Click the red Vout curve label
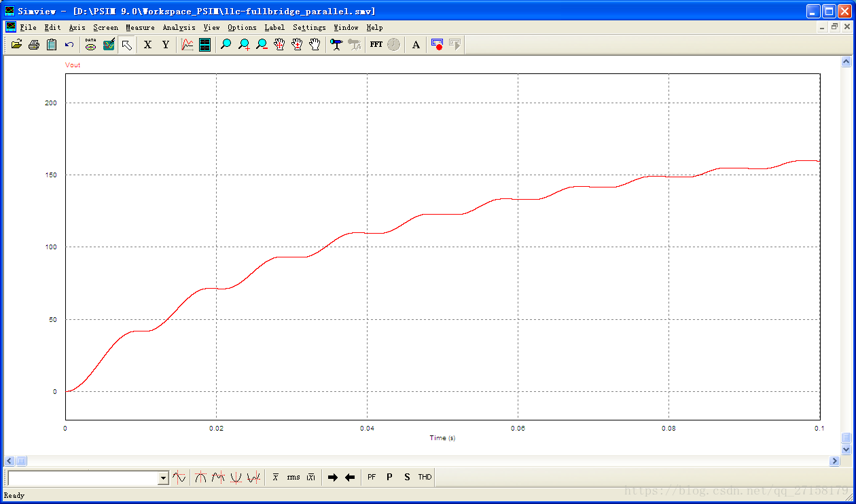This screenshot has height=504, width=856. (73, 65)
